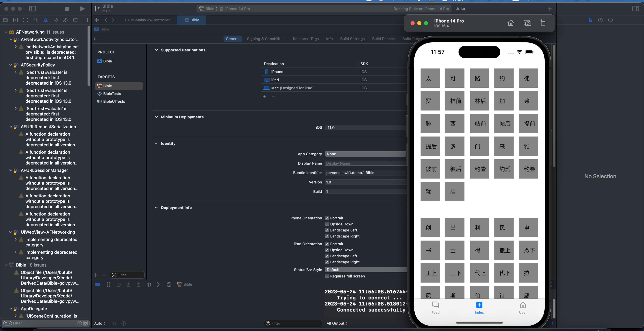Switch to Signing & Capabilities tab
This screenshot has width=644, height=331.
click(266, 39)
